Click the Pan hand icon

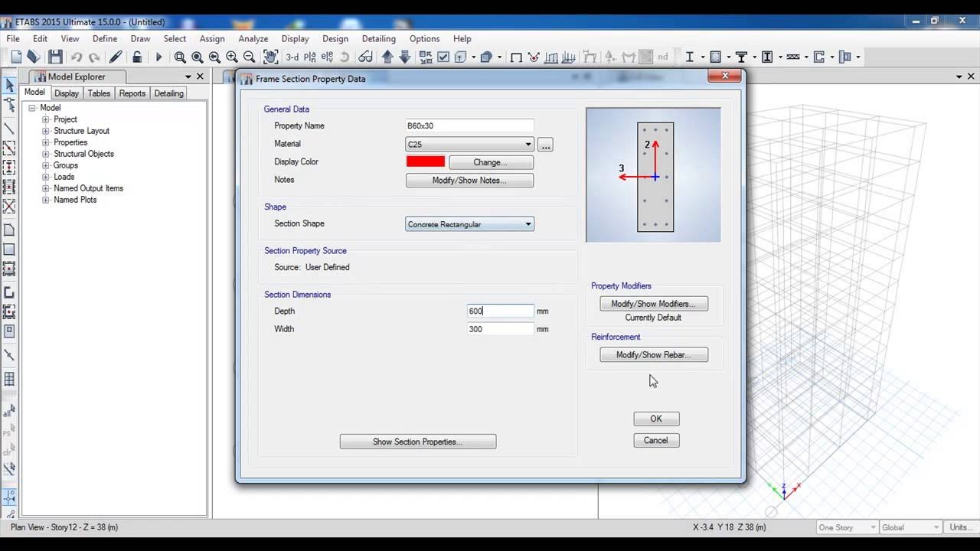(271, 57)
